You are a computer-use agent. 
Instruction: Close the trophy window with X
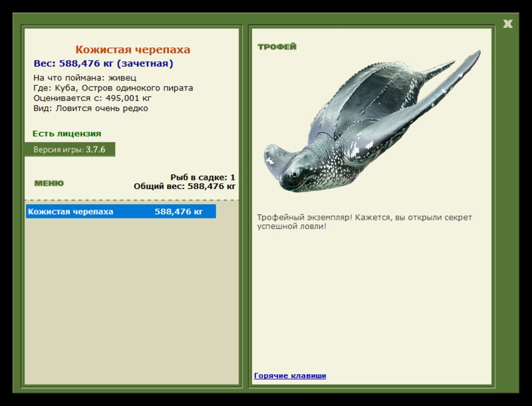[507, 24]
